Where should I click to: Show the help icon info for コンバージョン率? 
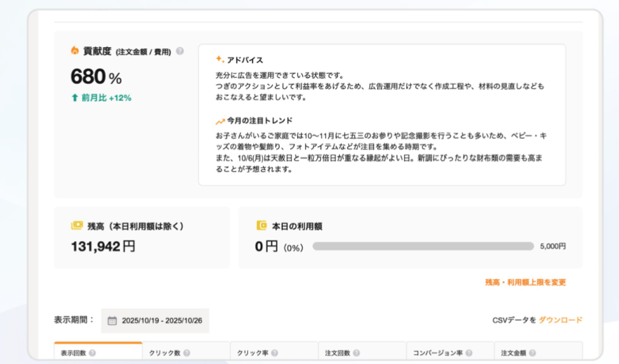(x=469, y=353)
